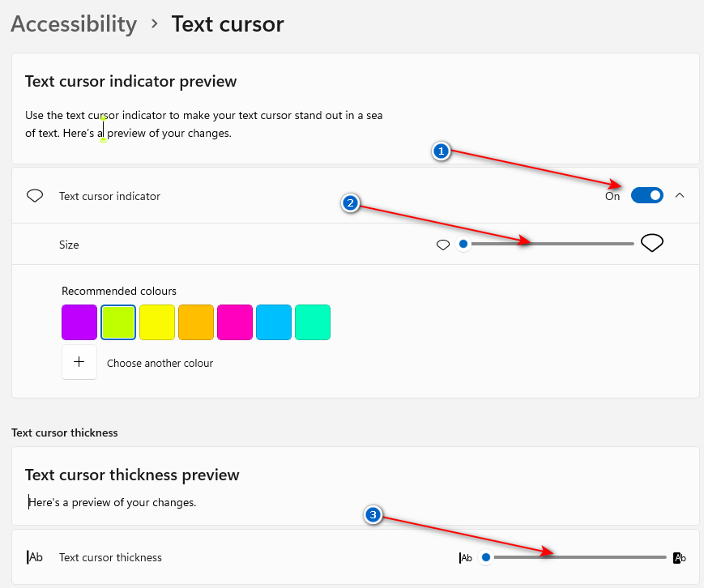This screenshot has width=704, height=588.
Task: Click the thin cursor Ab icon left of slider
Action: click(466, 558)
